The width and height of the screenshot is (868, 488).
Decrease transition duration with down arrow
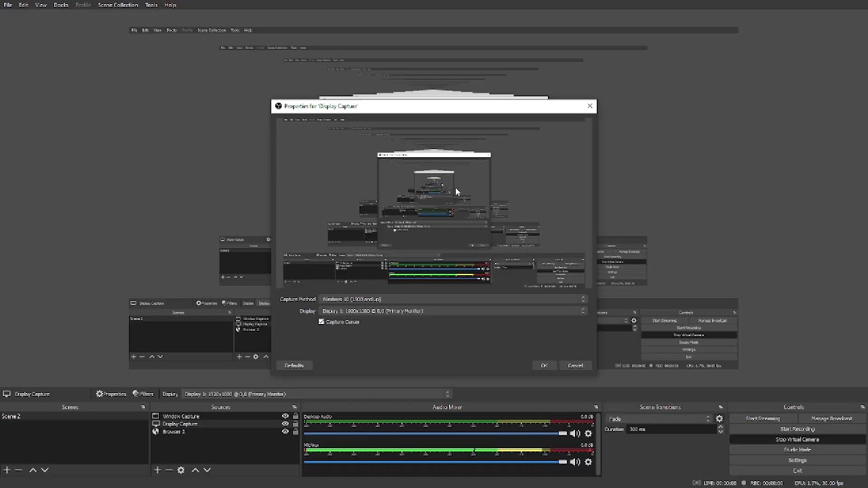pos(719,431)
